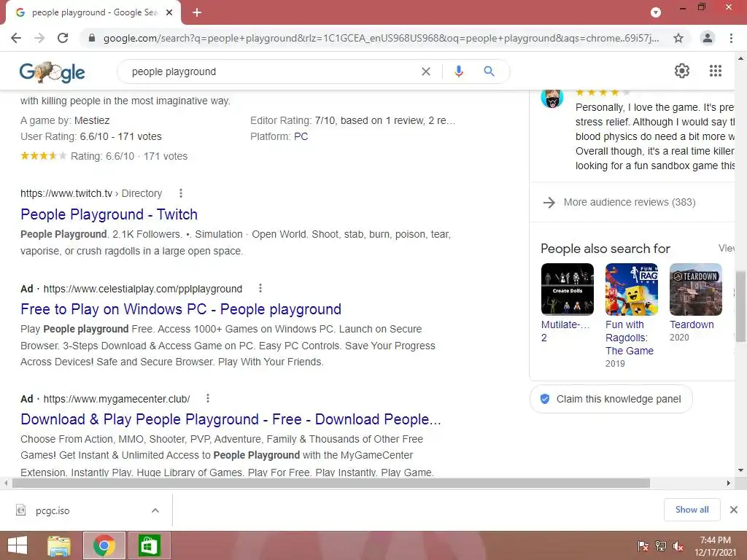The image size is (747, 560).
Task: Open three-dot menu for Twitch result
Action: pyautogui.click(x=181, y=193)
